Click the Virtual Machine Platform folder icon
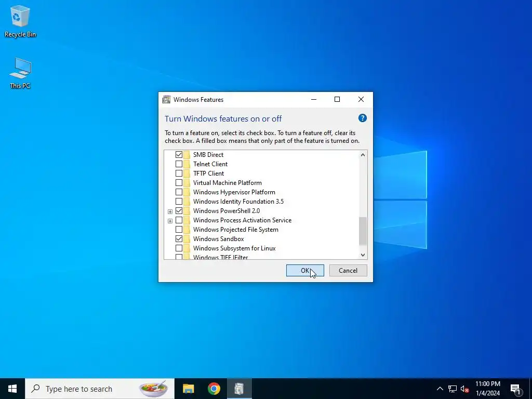The width and height of the screenshot is (532, 399). point(187,183)
